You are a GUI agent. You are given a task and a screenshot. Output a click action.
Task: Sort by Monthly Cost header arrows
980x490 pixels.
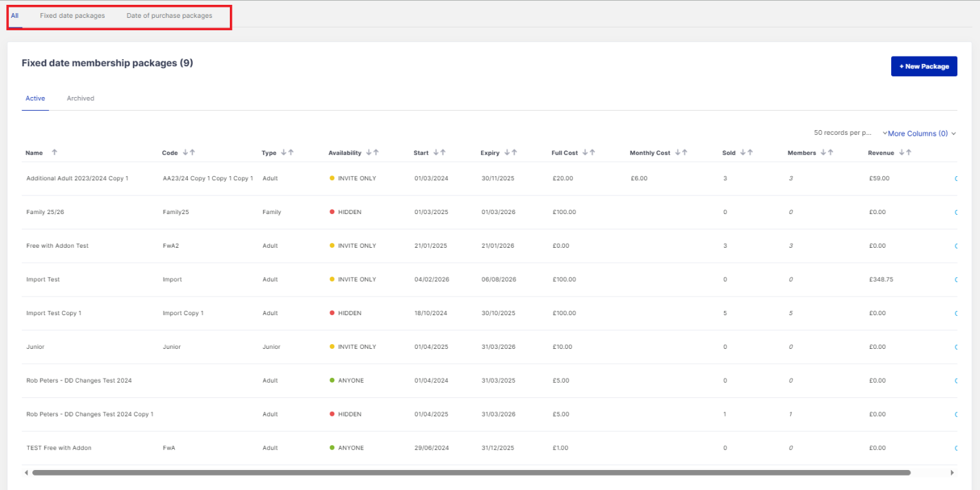click(681, 153)
